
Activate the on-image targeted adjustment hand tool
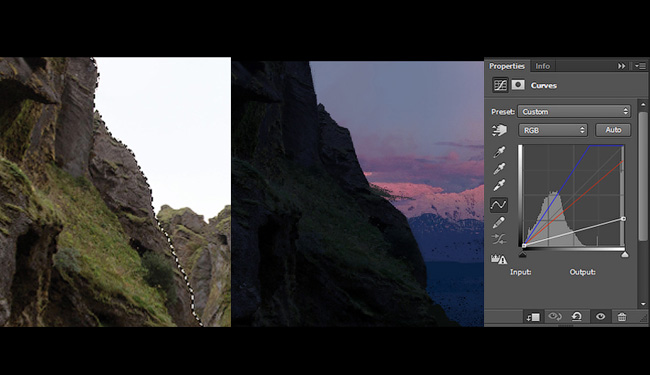coord(499,130)
